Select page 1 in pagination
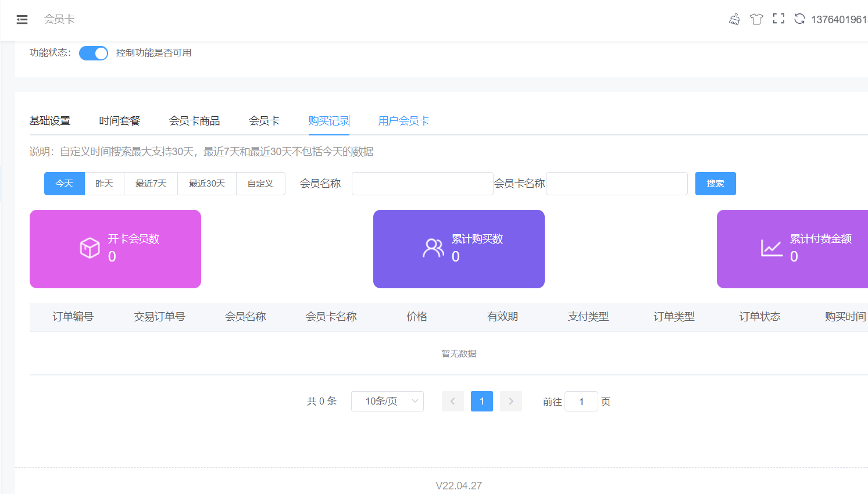868x494 pixels. pyautogui.click(x=482, y=402)
